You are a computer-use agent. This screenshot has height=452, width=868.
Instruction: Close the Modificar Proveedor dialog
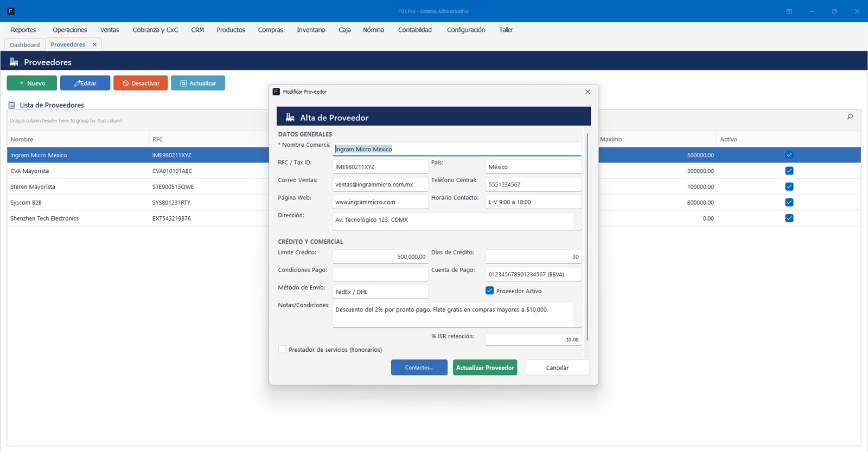(588, 92)
